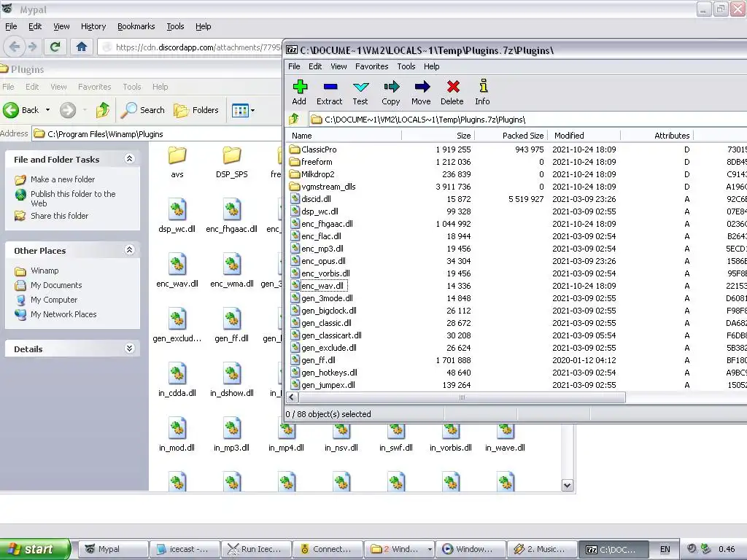This screenshot has height=560, width=747.
Task: Click the Mypal URL bar
Action: (x=190, y=47)
